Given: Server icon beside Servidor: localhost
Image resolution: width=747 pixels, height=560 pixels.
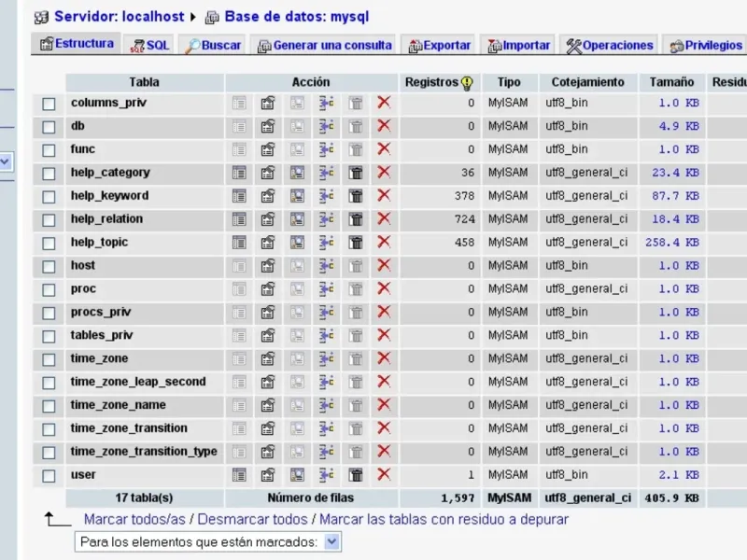Looking at the screenshot, I should pyautogui.click(x=41, y=18).
